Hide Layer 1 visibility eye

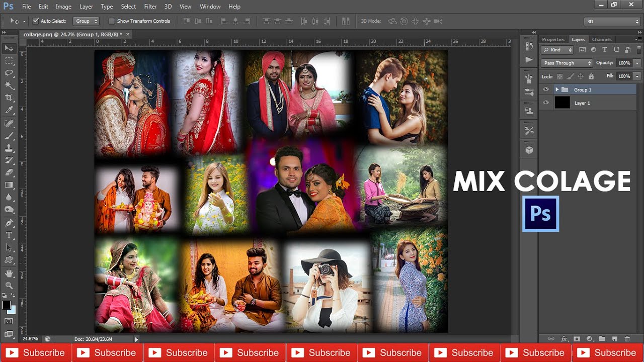pyautogui.click(x=546, y=103)
